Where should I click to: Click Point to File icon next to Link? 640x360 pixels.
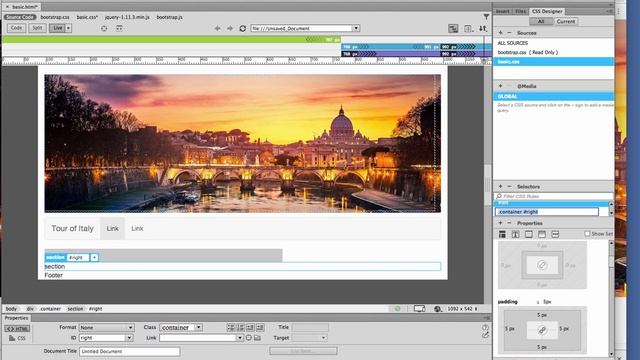[249, 338]
